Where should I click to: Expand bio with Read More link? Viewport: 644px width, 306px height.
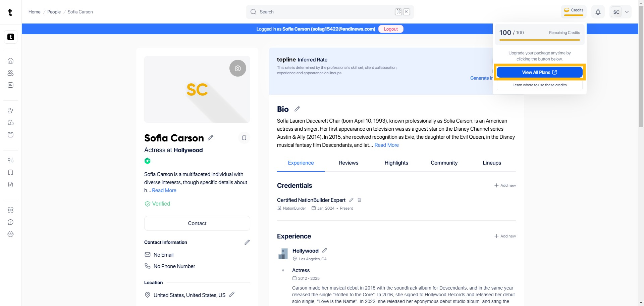coord(386,145)
